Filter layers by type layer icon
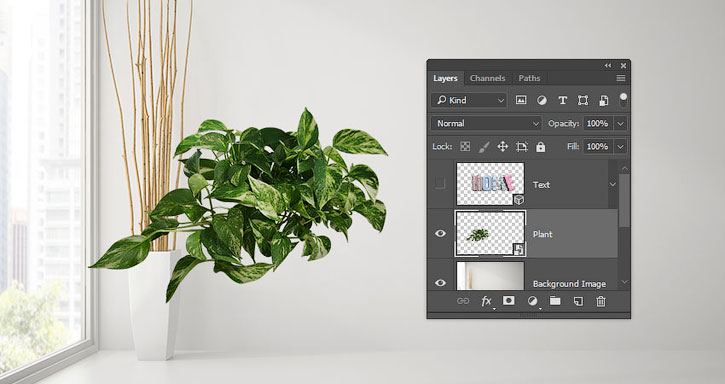Viewport: 725px width, 384px height. 562,100
